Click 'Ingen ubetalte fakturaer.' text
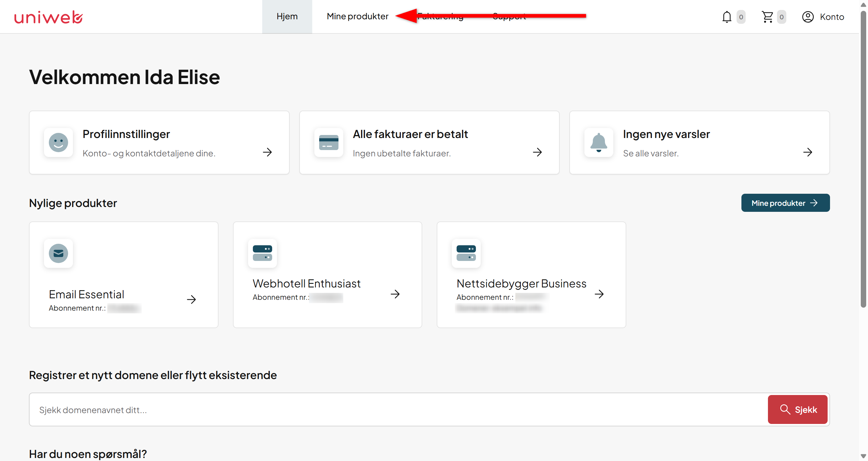The image size is (868, 461). [x=402, y=153]
